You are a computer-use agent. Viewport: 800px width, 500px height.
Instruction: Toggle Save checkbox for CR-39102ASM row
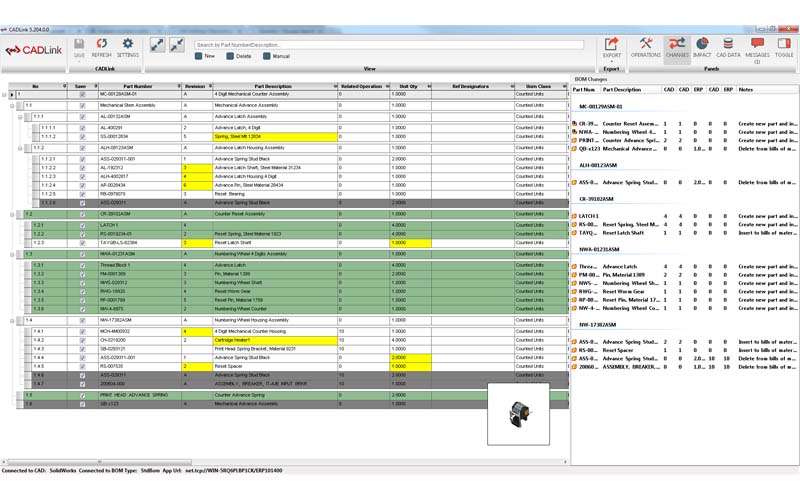[82, 214]
